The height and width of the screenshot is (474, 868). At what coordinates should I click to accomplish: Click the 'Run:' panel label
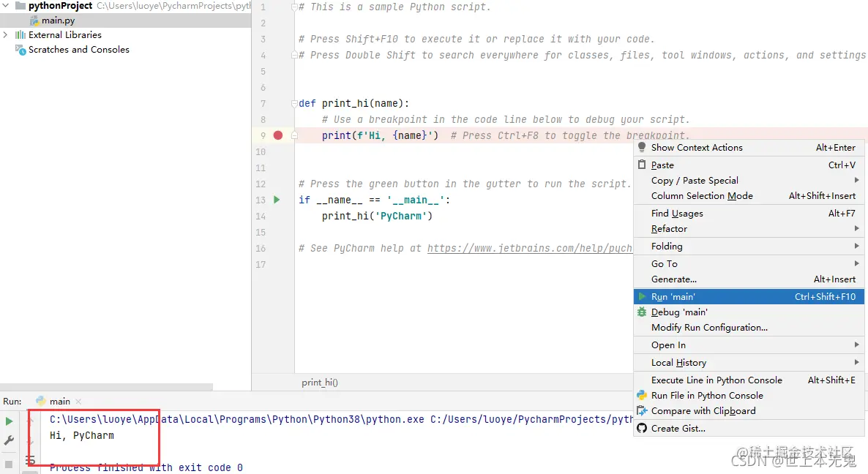[12, 401]
